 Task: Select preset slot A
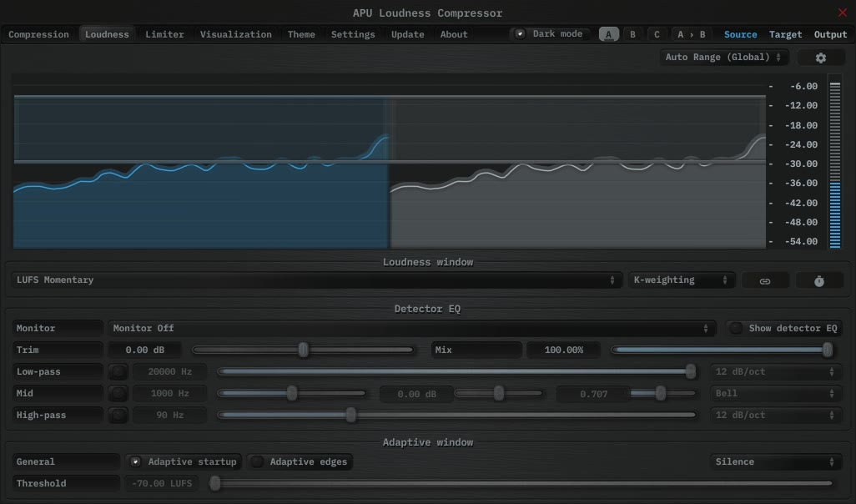click(x=609, y=34)
